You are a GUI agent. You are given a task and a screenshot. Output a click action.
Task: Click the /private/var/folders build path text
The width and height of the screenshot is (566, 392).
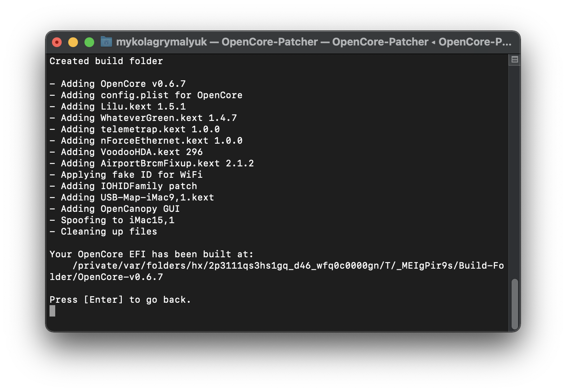tap(287, 265)
